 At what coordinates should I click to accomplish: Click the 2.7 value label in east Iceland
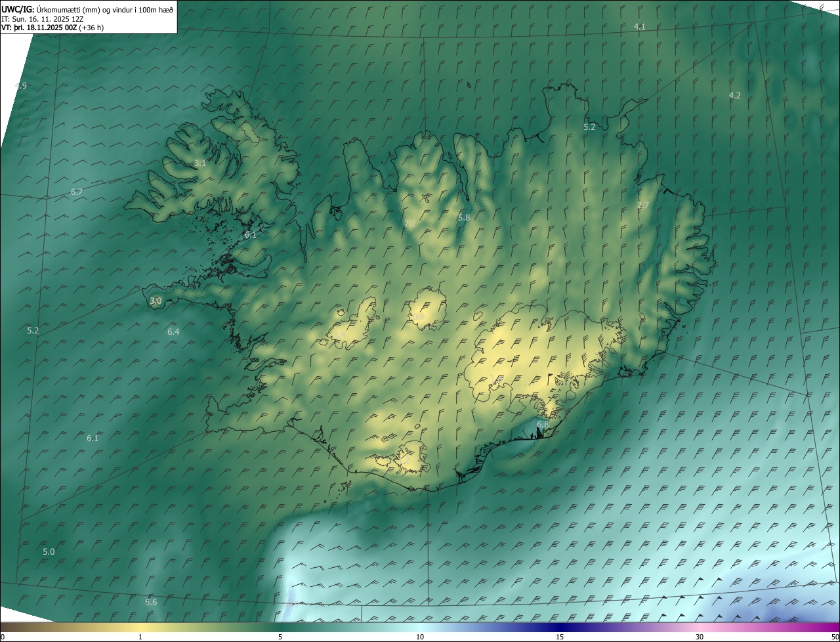coord(643,205)
